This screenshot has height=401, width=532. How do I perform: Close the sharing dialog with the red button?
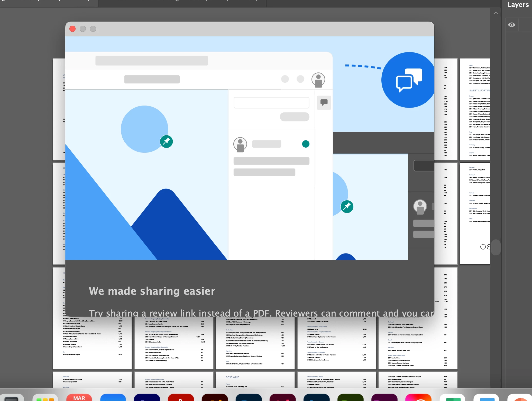coord(72,29)
